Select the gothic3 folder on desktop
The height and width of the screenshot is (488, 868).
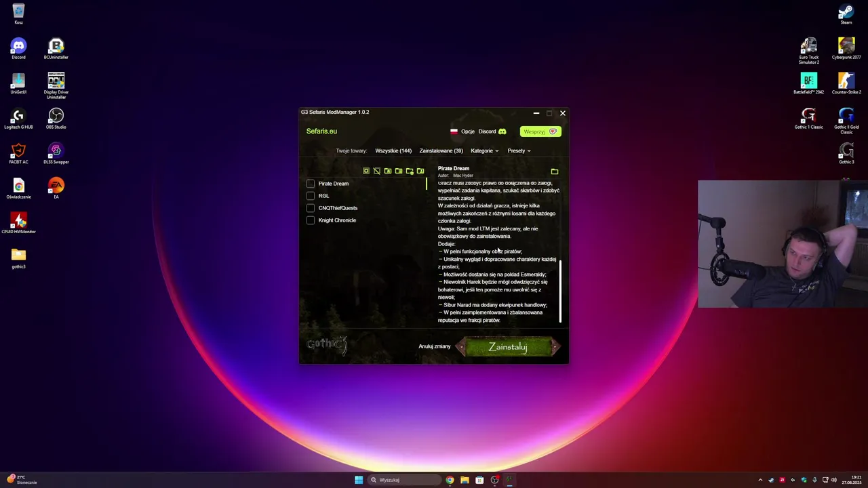tap(18, 258)
